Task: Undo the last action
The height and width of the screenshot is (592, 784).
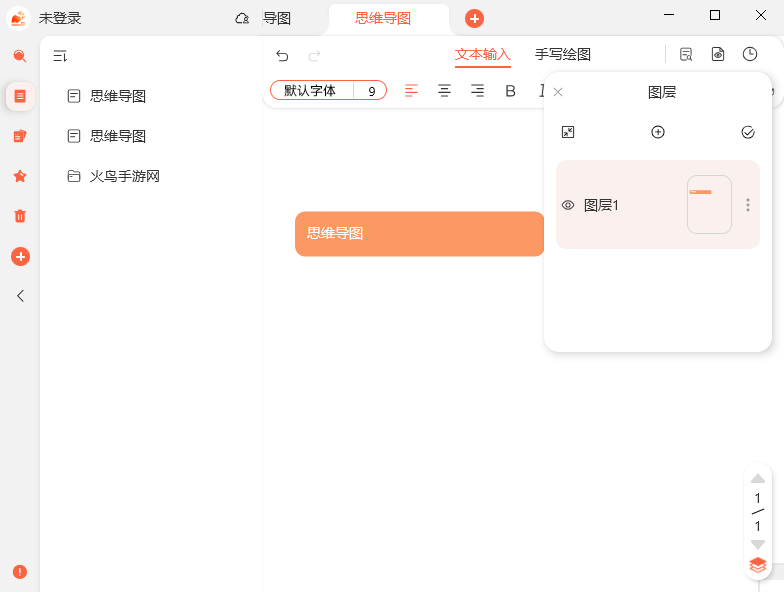Action: pyautogui.click(x=282, y=56)
